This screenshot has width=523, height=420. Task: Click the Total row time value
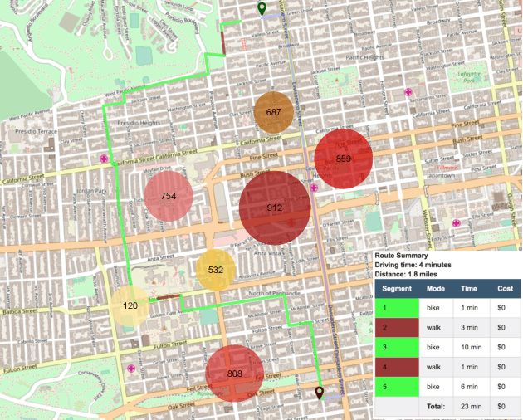click(x=469, y=407)
